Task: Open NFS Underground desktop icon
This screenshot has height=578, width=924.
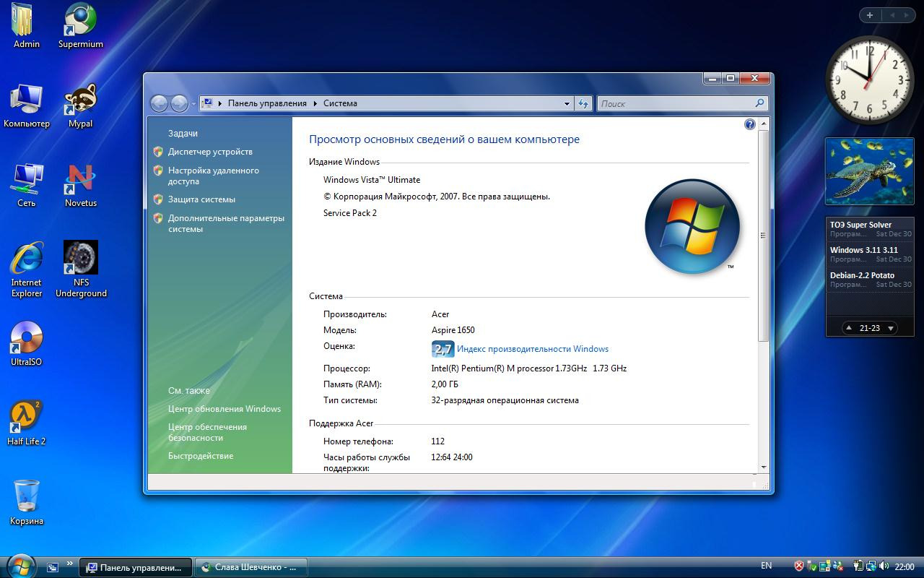Action: [x=80, y=259]
